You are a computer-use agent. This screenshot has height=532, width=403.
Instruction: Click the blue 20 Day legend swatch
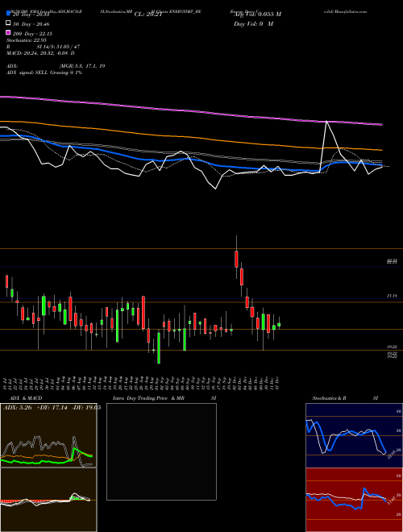9,14
